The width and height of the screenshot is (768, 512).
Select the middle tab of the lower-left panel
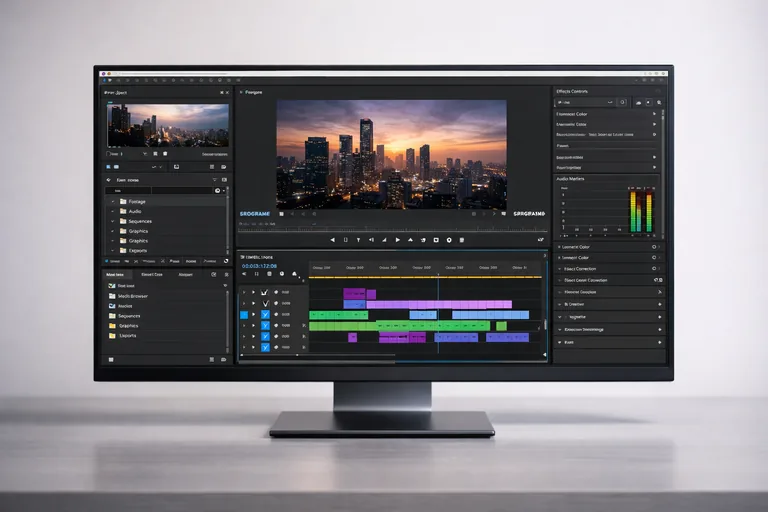[x=152, y=274]
